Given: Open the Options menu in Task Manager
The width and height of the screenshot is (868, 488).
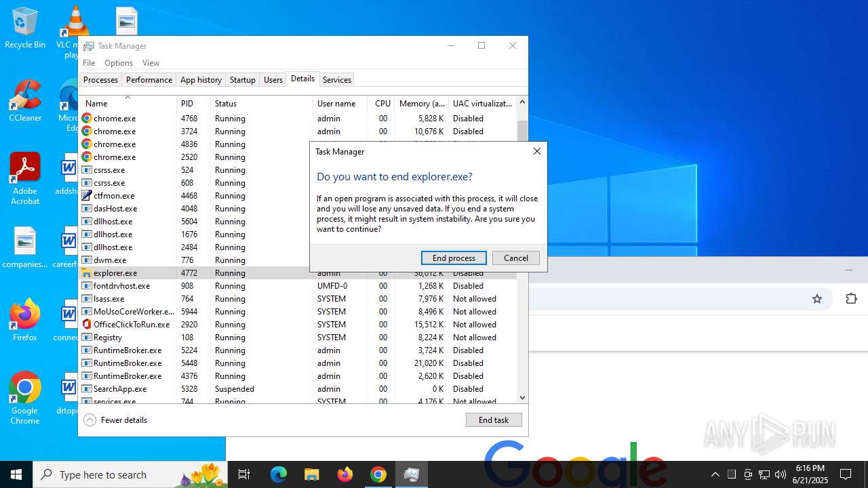Looking at the screenshot, I should pyautogui.click(x=119, y=63).
